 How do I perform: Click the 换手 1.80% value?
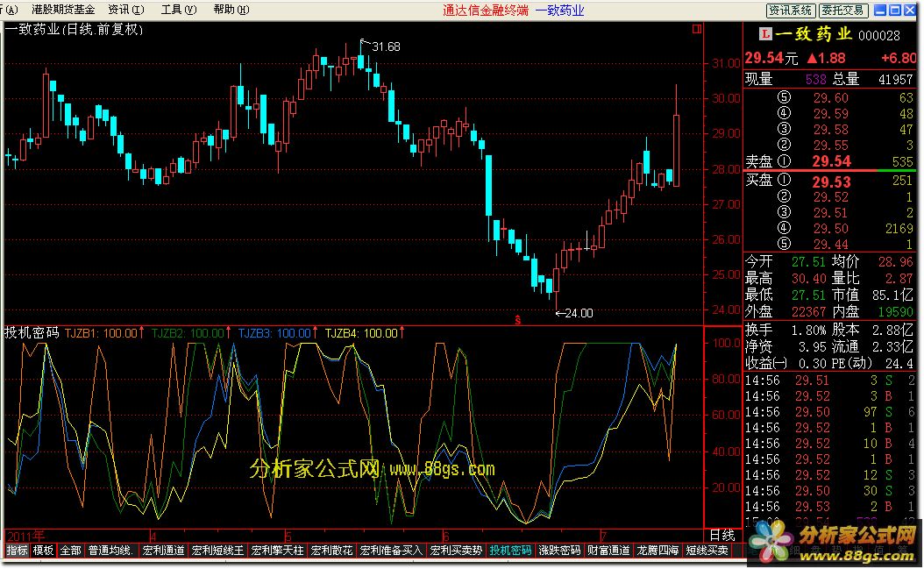click(808, 331)
